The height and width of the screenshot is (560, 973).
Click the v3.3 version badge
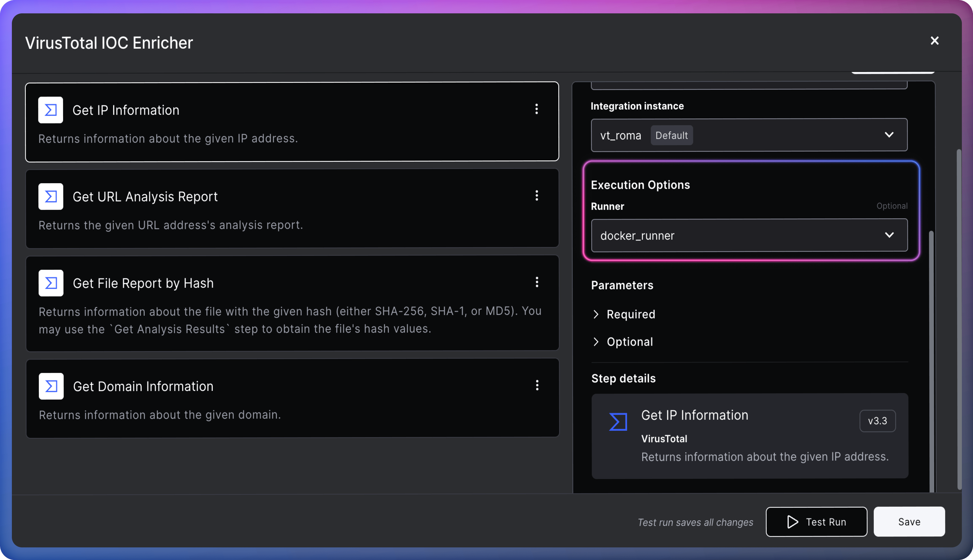877,421
